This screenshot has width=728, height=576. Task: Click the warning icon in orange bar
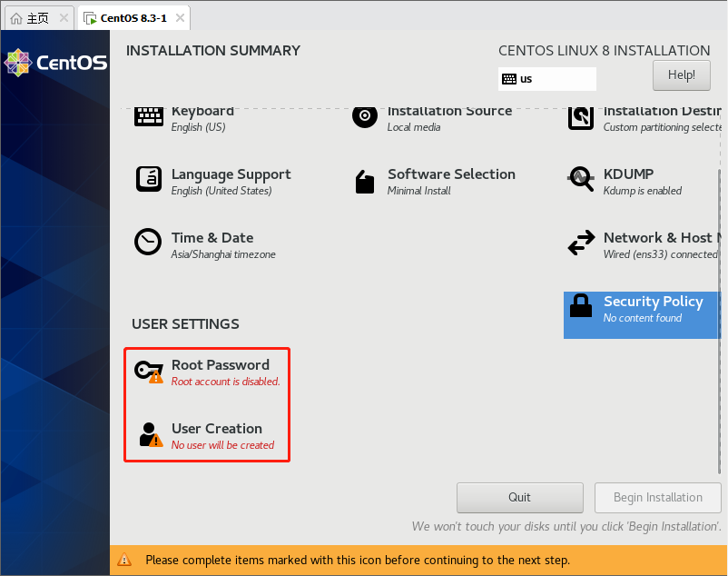pyautogui.click(x=124, y=560)
